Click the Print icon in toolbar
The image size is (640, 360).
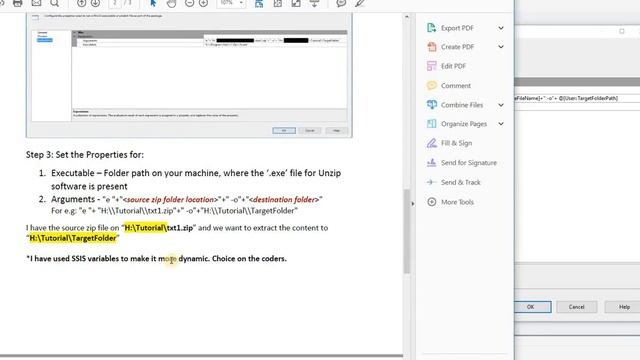point(18,3)
